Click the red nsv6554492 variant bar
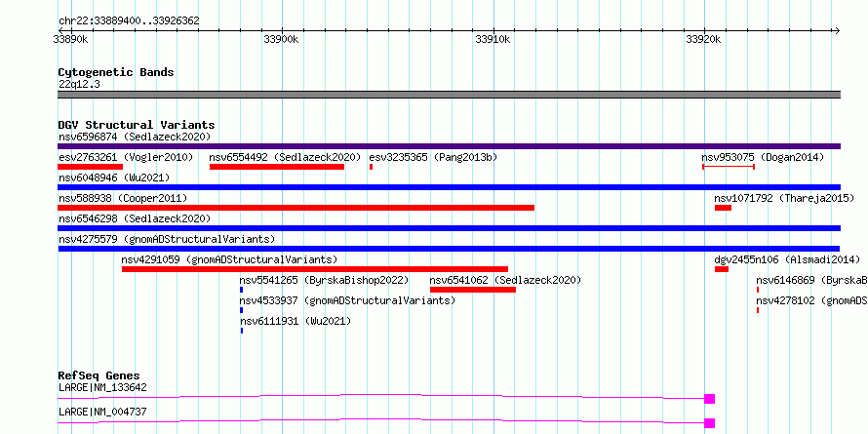 tap(277, 167)
